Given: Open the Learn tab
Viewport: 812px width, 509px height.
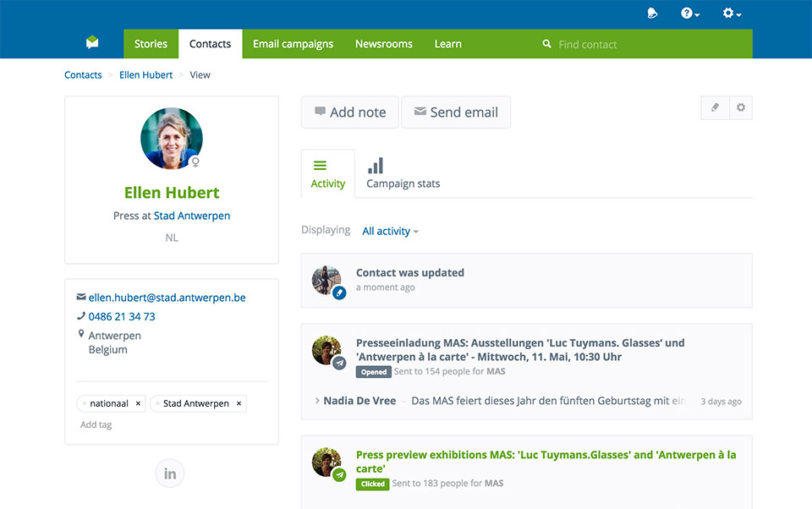Looking at the screenshot, I should click(x=448, y=44).
